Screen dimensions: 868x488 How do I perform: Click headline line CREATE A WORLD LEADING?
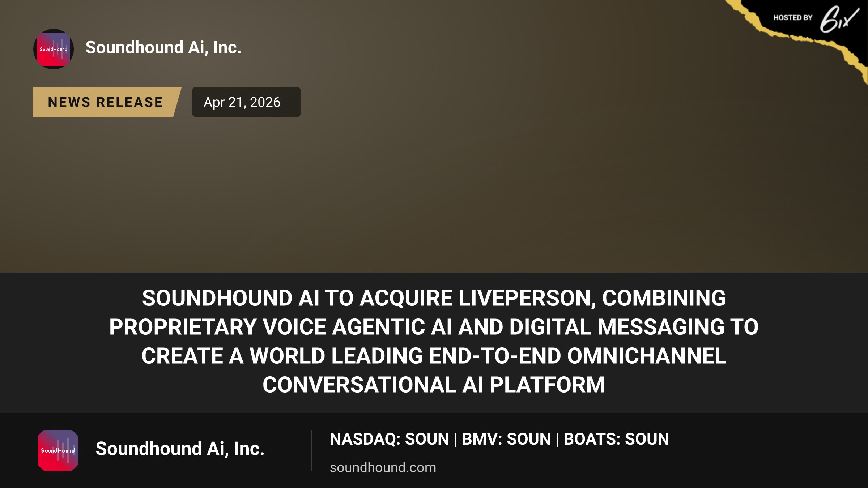(434, 356)
